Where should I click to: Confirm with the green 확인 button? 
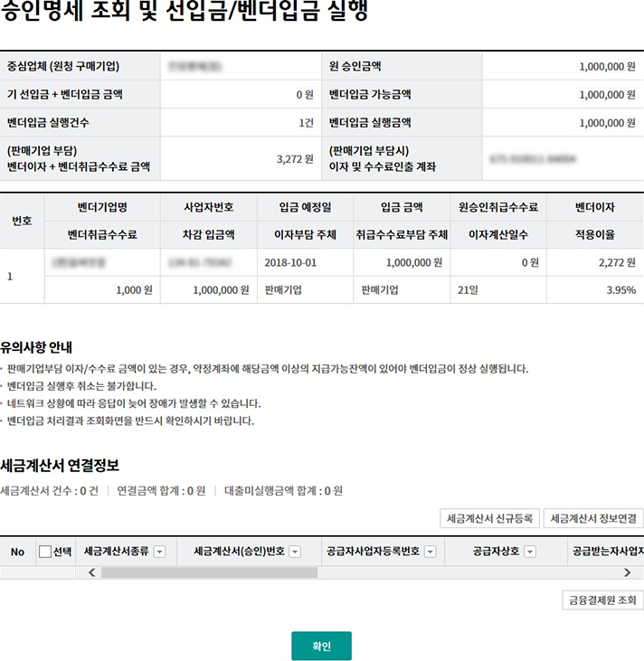(x=321, y=646)
